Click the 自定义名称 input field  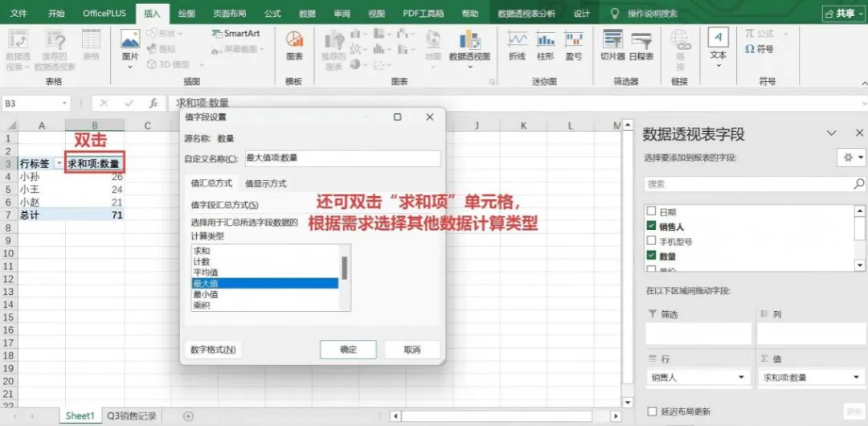[x=342, y=158]
